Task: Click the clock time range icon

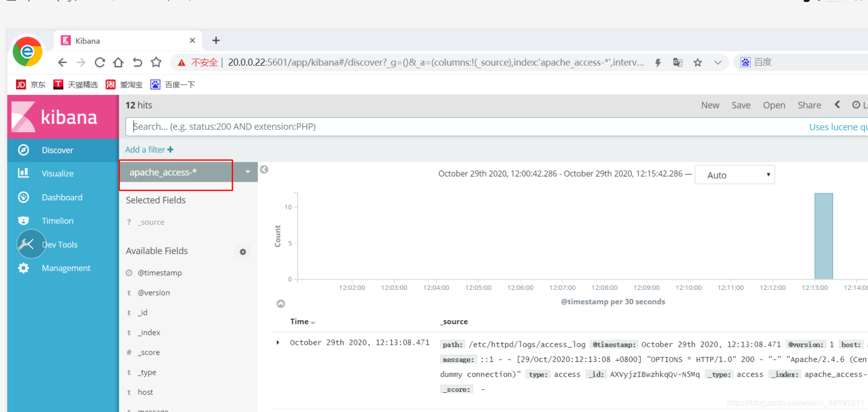Action: (856, 105)
